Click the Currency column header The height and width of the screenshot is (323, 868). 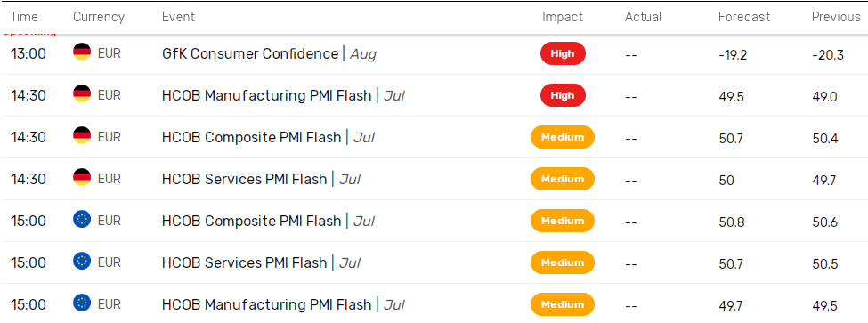pos(97,17)
